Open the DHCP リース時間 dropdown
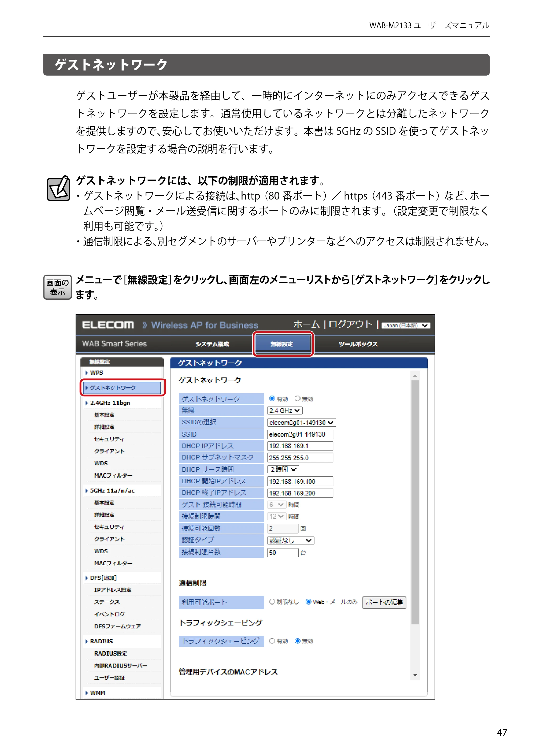Viewport: 533px width, 756px height. [283, 470]
